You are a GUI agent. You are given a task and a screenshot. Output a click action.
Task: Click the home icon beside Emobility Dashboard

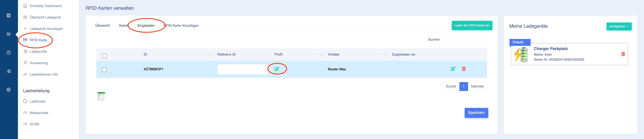coord(25,6)
